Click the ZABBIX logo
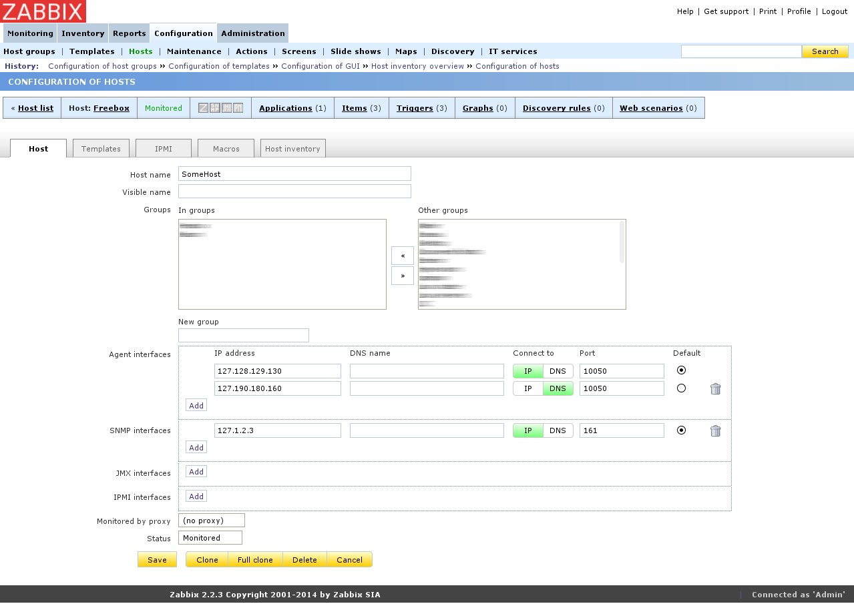 tap(43, 11)
